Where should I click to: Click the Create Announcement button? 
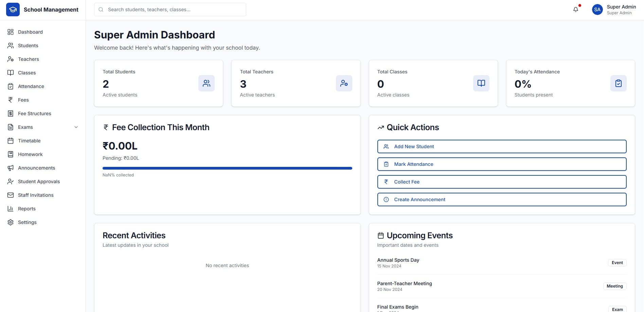502,199
